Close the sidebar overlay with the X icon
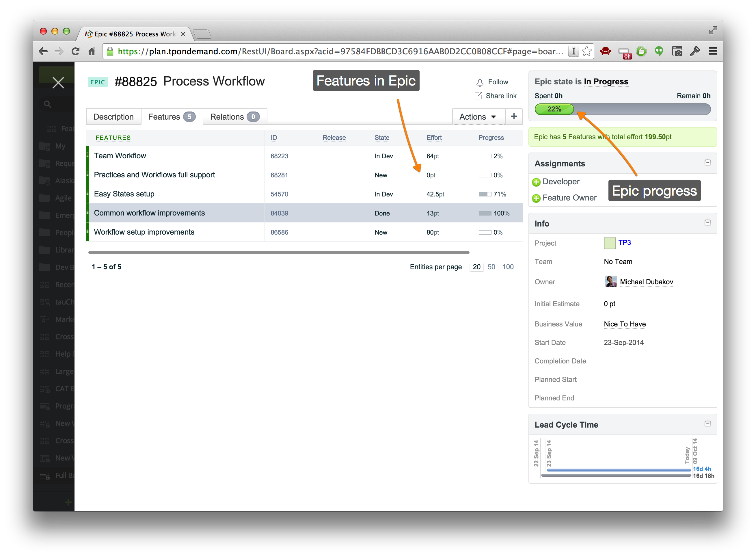This screenshot has width=756, height=557. [58, 82]
